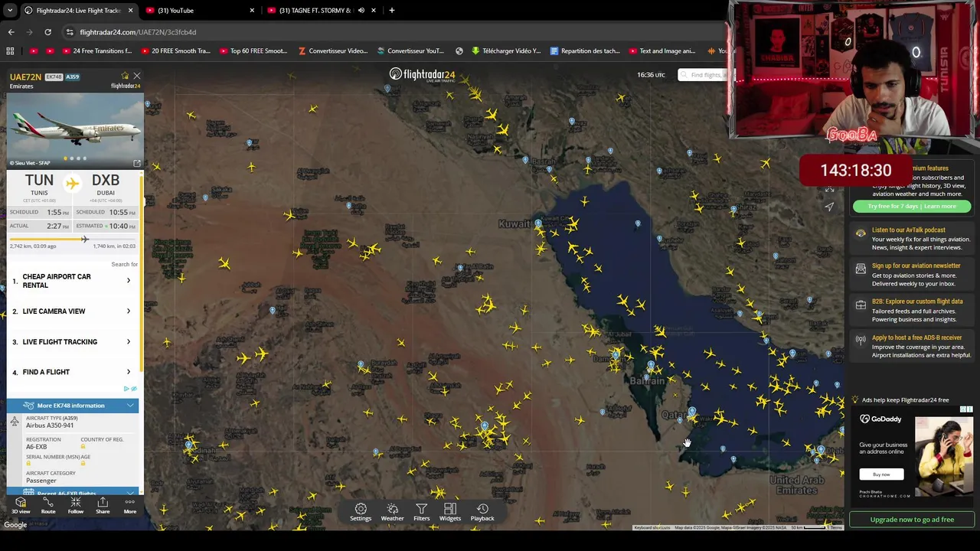
Task: Expand the Recent A6-EXB flights section
Action: 73,493
